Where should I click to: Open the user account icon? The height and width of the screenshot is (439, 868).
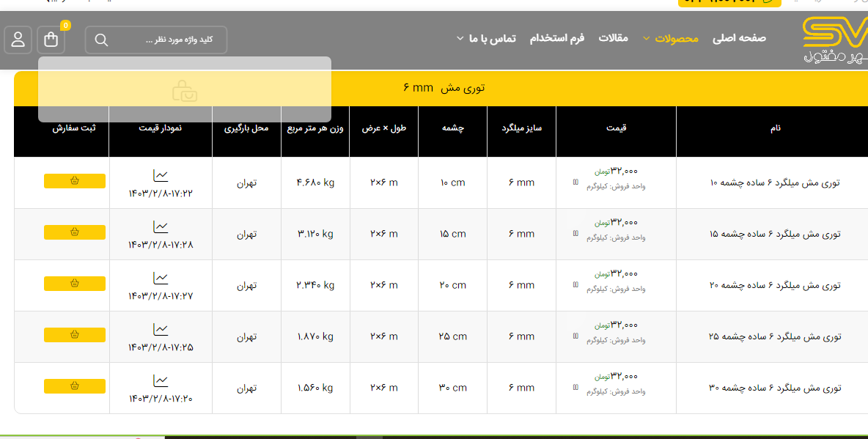click(x=18, y=40)
